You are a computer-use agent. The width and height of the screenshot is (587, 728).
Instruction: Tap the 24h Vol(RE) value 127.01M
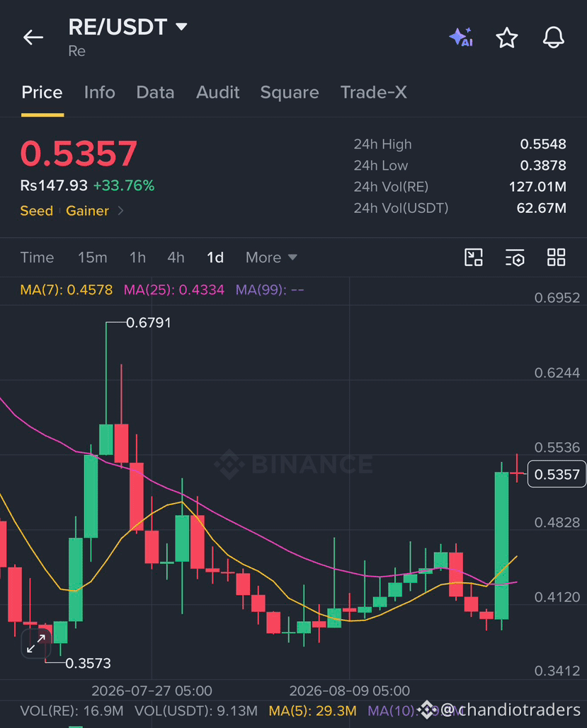coord(537,187)
